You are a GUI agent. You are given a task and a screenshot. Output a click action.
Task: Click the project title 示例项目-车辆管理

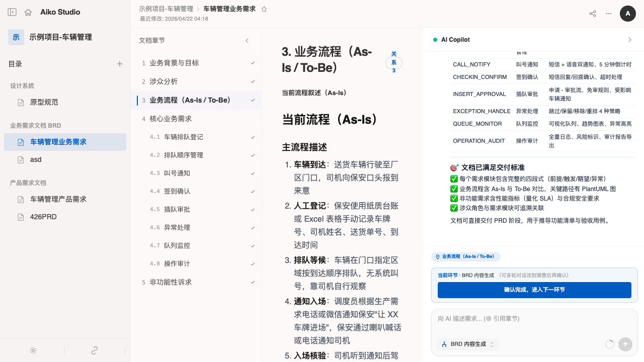[61, 37]
